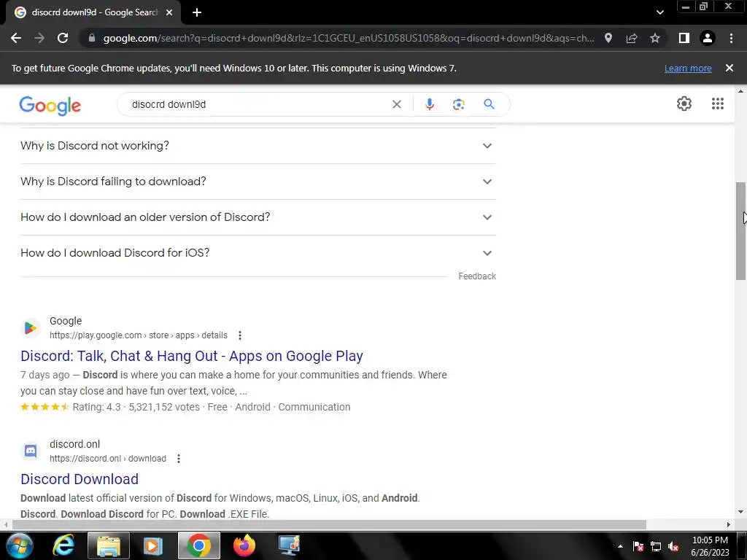
Task: Click the Feedback link
Action: 477,276
